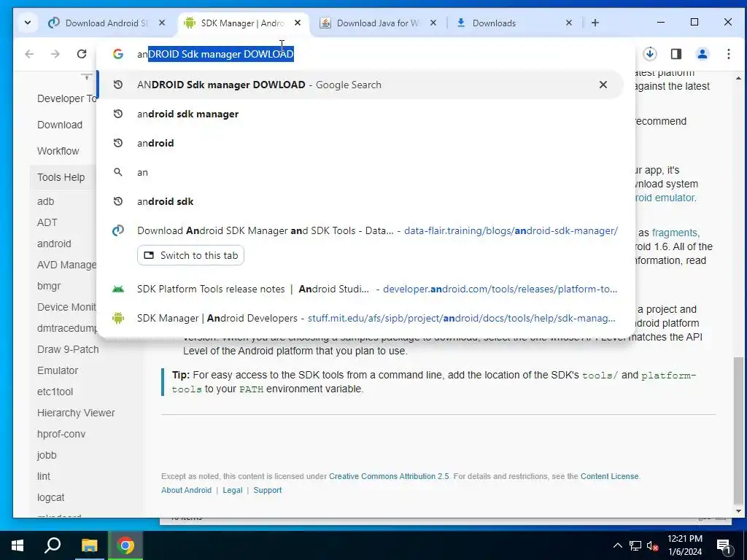747x560 pixels.
Task: Select the SDK Manager | Android tab
Action: 242,23
